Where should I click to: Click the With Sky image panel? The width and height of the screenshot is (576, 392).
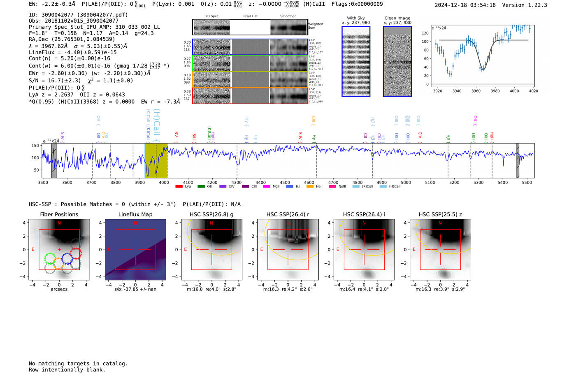pos(356,61)
